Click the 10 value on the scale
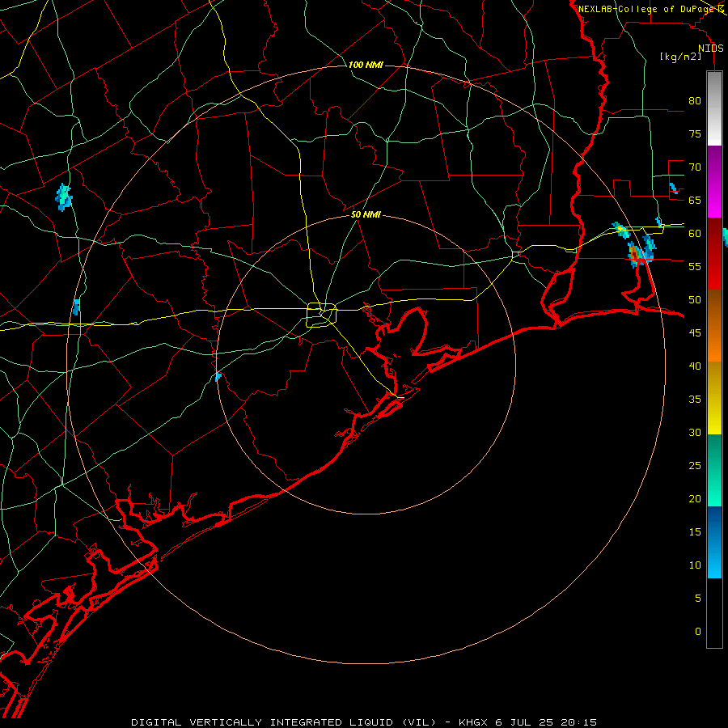This screenshot has height=728, width=728. point(695,565)
